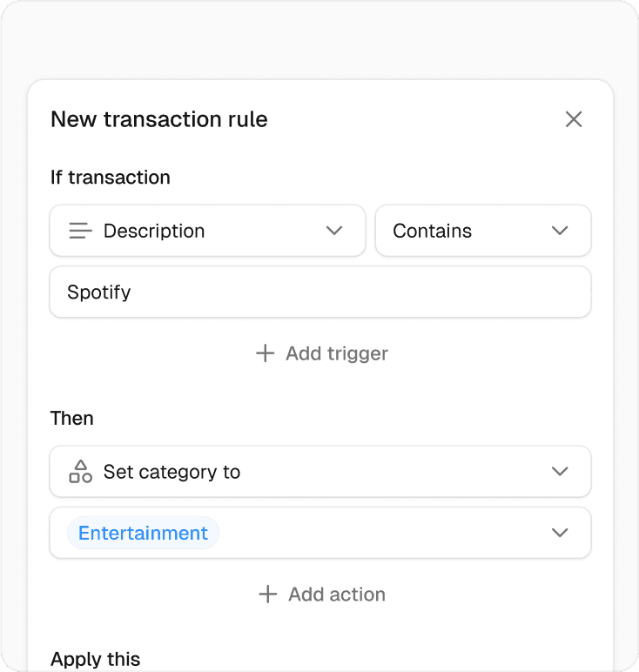Click the plus icon beside Add trigger
Screen dimensions: 639x672
tap(266, 353)
